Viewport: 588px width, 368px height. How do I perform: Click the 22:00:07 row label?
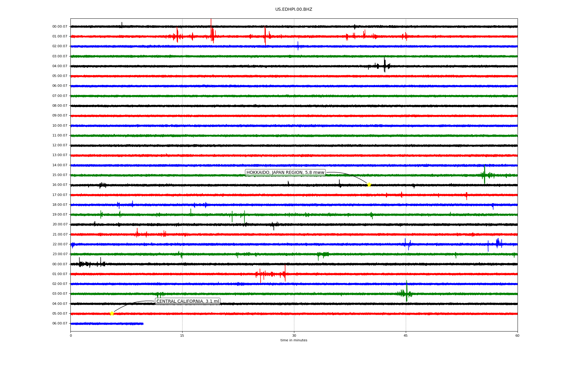(x=60, y=244)
